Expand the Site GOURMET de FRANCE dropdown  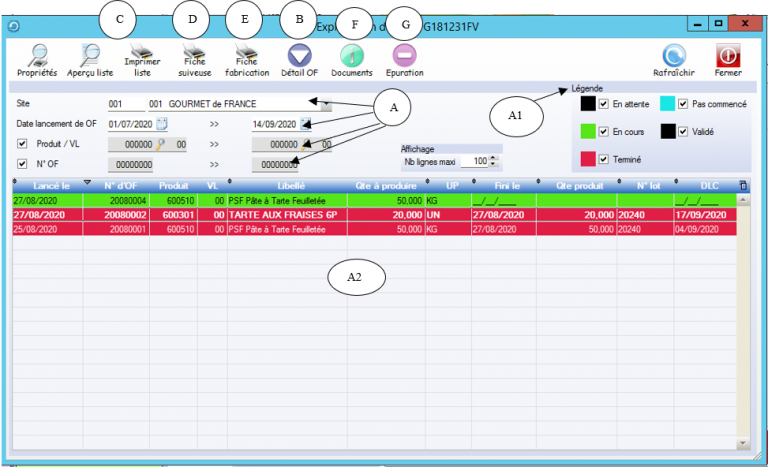(314, 103)
